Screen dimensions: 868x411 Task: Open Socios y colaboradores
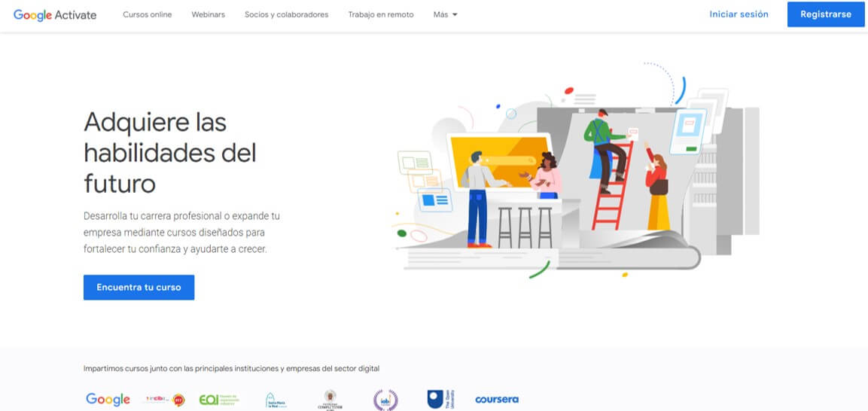point(286,15)
